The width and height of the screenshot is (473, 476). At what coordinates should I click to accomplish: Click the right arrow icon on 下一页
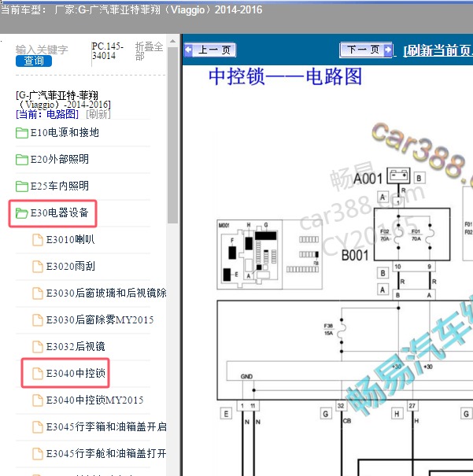coord(388,50)
